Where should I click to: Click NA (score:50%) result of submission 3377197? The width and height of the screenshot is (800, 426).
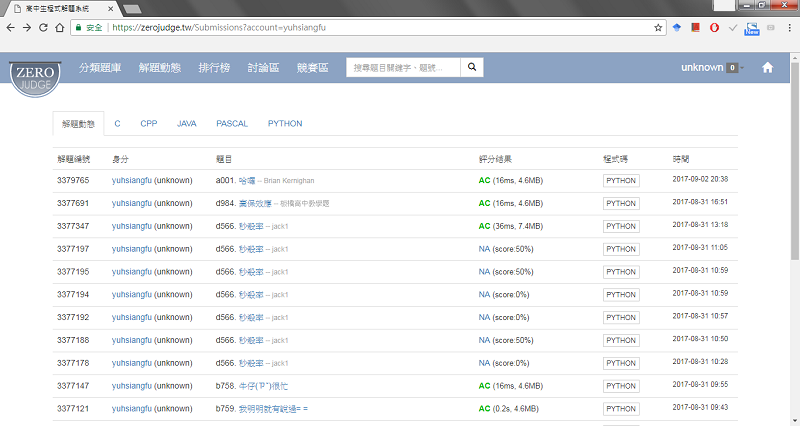tap(505, 248)
